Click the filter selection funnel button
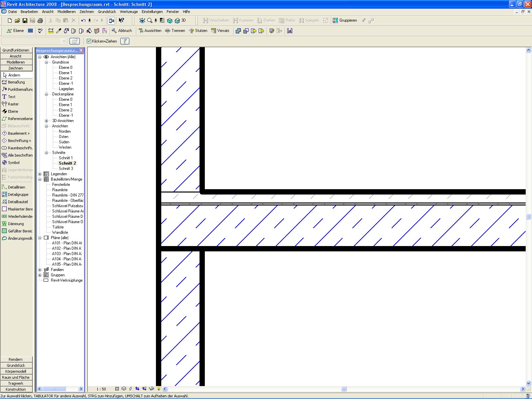This screenshot has width=532, height=399. [125, 41]
